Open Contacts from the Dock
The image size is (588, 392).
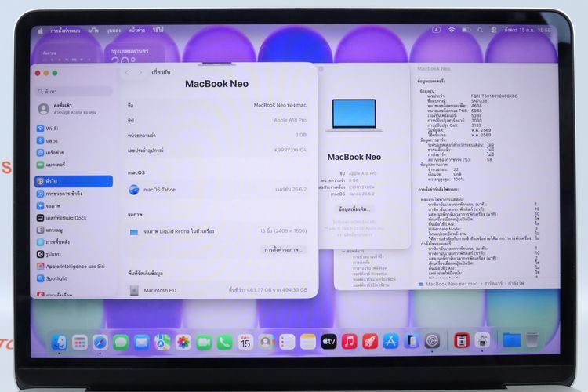(266, 342)
